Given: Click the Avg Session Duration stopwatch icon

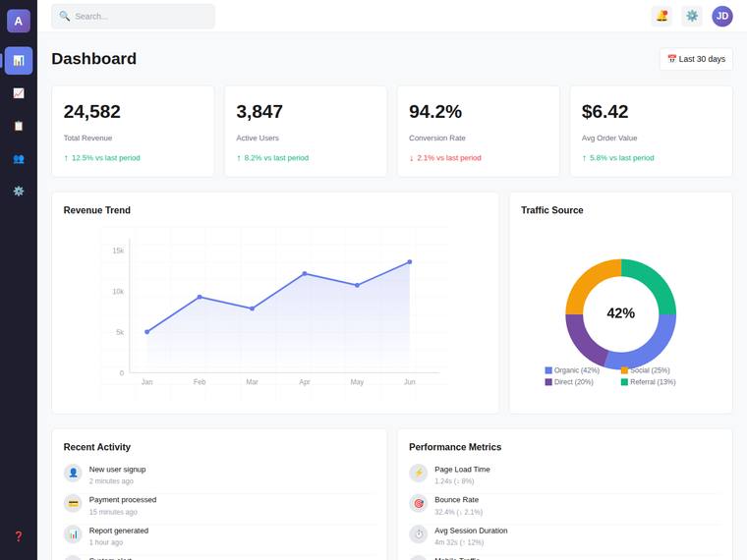Looking at the screenshot, I should (x=419, y=534).
